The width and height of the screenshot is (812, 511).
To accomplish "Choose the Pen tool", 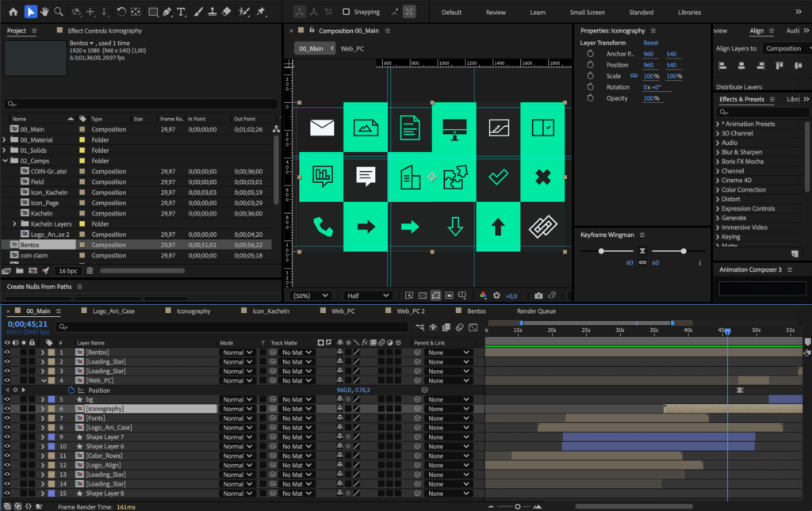I will [x=168, y=12].
